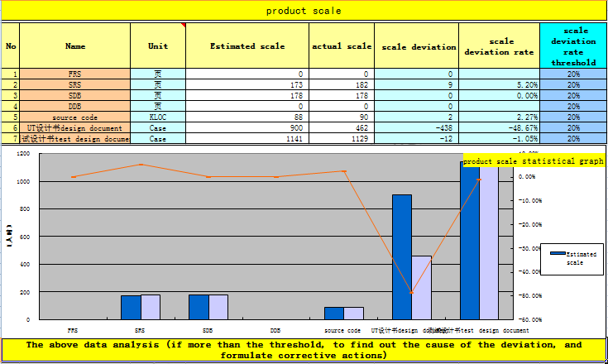Select the -48.67% deviation rate cell
The image size is (608, 364).
pos(499,128)
